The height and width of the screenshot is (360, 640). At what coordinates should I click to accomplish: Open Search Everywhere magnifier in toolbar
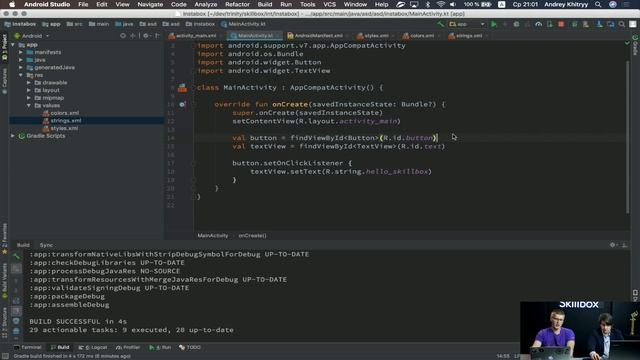click(622, 24)
